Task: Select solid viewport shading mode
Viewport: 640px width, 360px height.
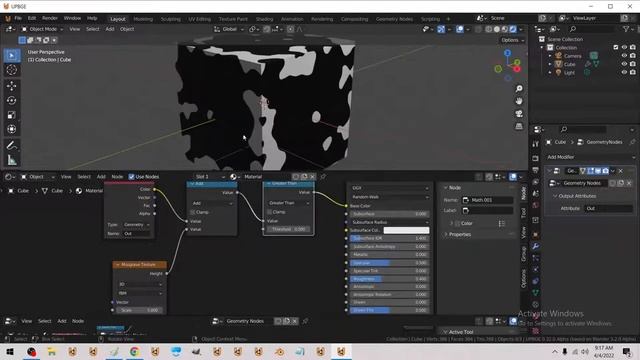Action: point(497,29)
